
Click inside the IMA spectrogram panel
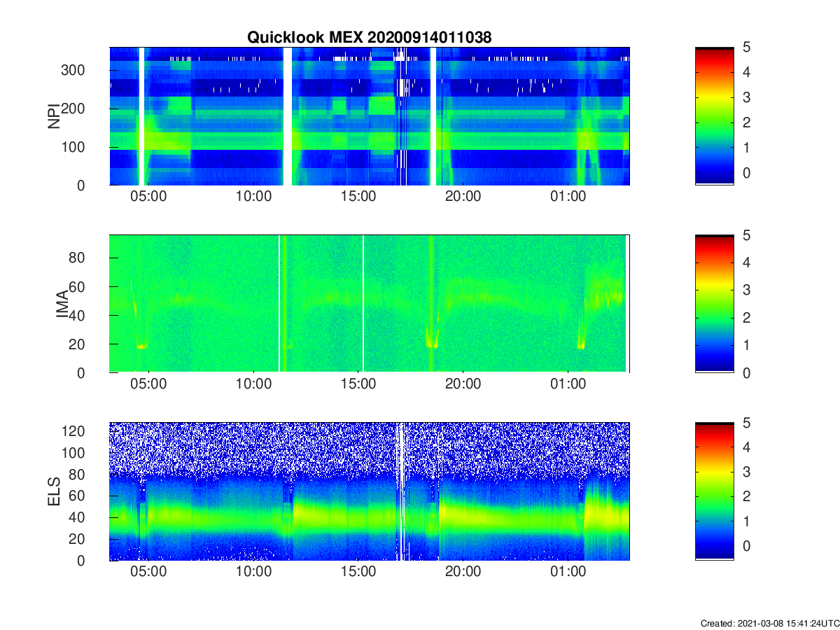370,304
